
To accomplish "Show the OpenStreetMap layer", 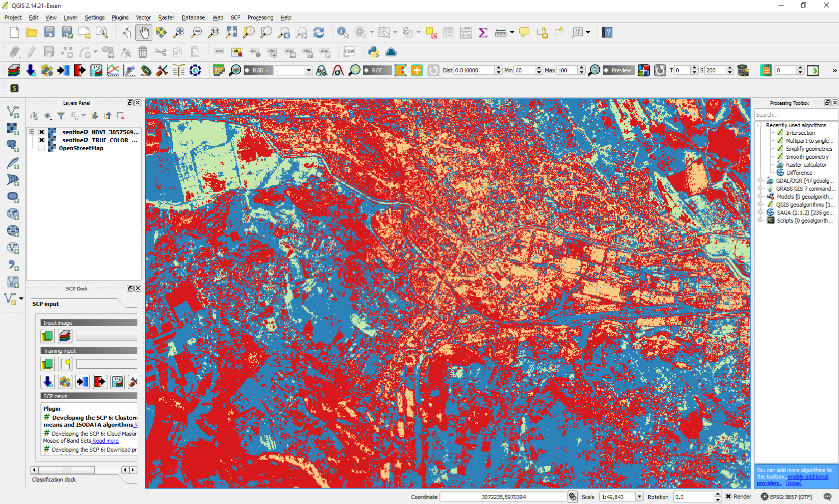I will point(41,148).
